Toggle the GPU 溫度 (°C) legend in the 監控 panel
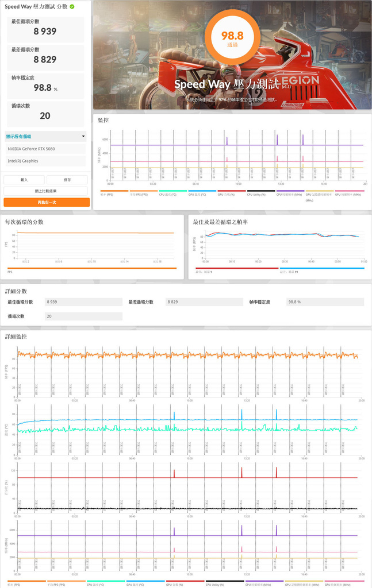The width and height of the screenshot is (372, 588). [202, 193]
